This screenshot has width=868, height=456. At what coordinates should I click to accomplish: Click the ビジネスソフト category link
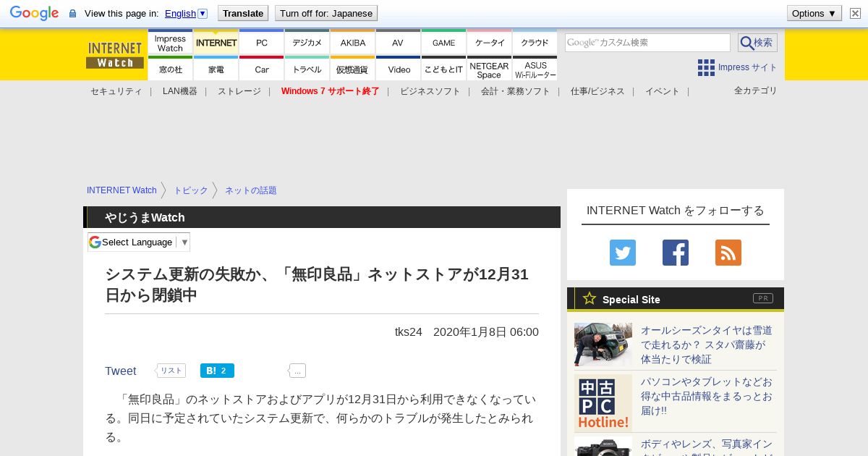(430, 91)
